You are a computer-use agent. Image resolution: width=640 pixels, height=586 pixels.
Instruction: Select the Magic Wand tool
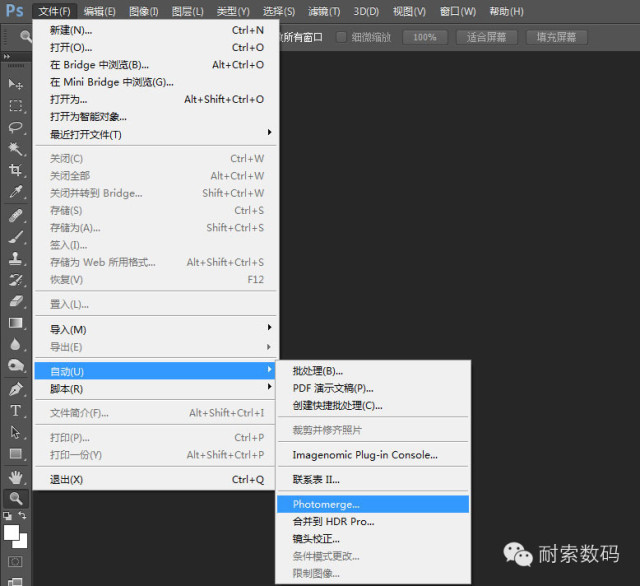coord(16,149)
